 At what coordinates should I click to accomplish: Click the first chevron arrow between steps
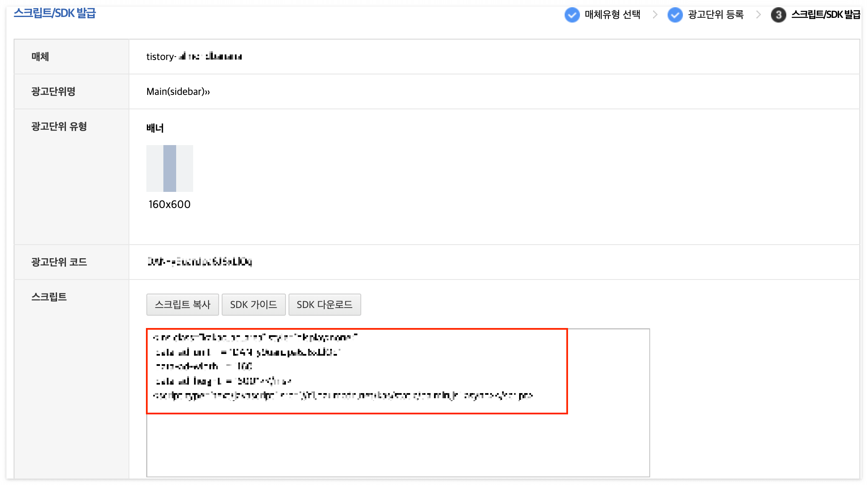(x=655, y=15)
